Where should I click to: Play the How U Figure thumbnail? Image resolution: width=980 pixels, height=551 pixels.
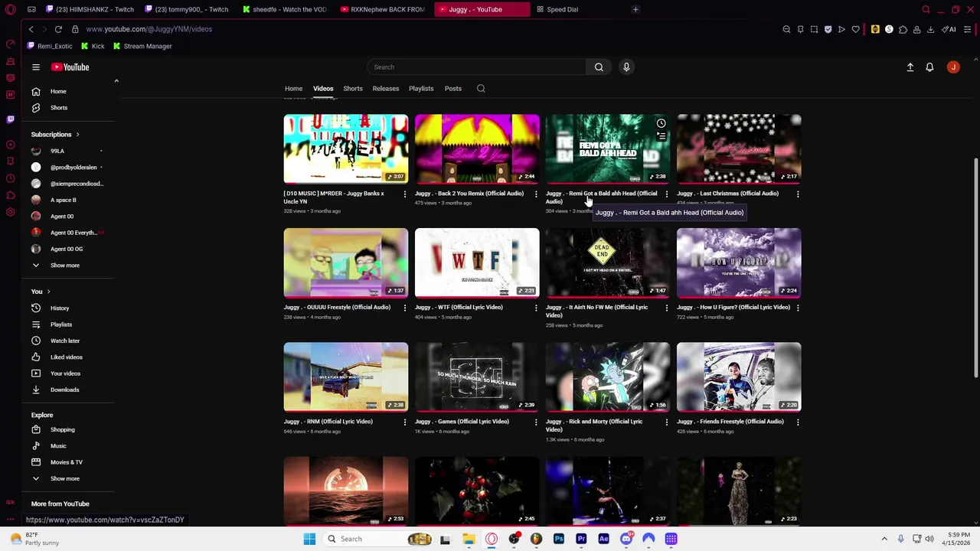click(x=739, y=262)
